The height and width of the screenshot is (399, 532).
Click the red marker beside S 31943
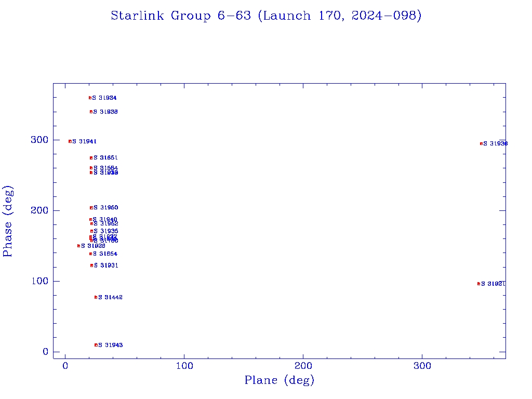(x=96, y=345)
